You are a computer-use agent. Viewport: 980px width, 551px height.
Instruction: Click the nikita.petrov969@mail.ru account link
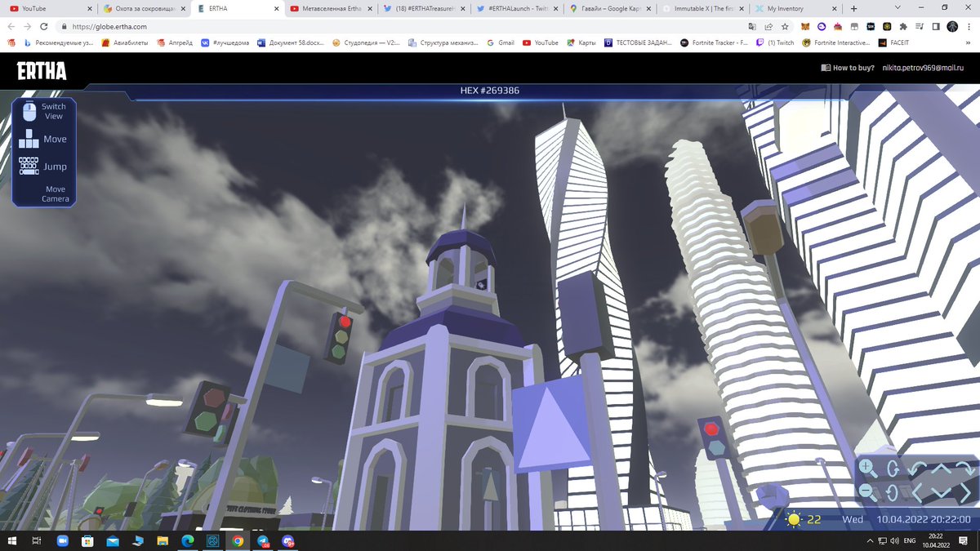924,68
